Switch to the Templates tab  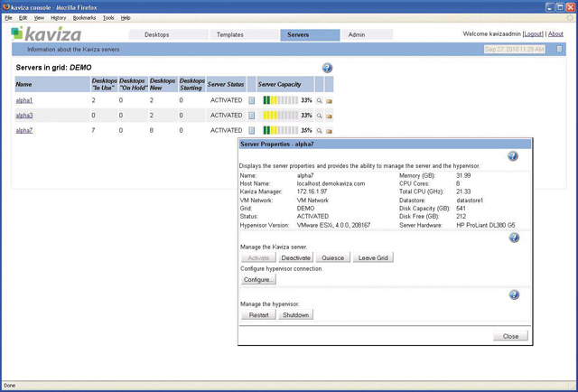pos(244,34)
